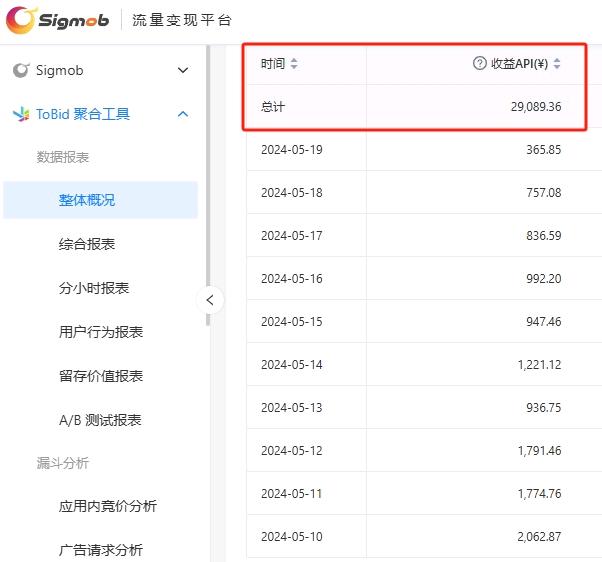Screen dimensions: 602x562
Task: Select the 2024-05-12 date cell
Action: click(x=292, y=451)
